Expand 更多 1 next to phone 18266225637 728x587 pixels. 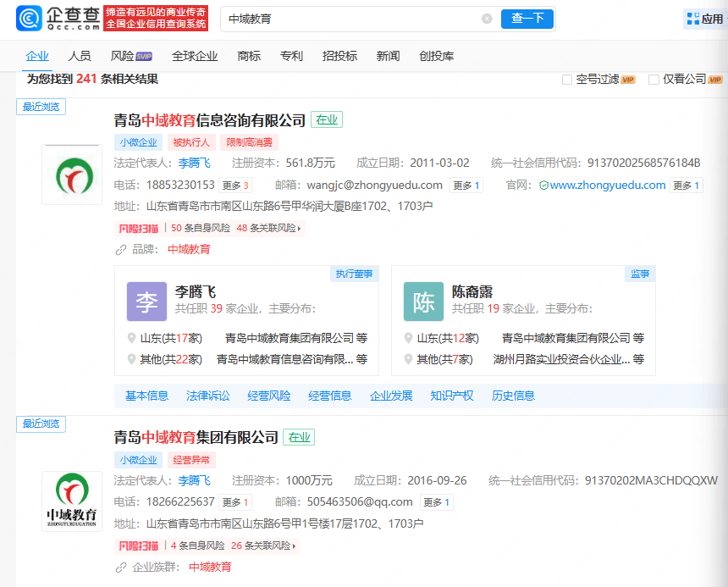pyautogui.click(x=235, y=502)
